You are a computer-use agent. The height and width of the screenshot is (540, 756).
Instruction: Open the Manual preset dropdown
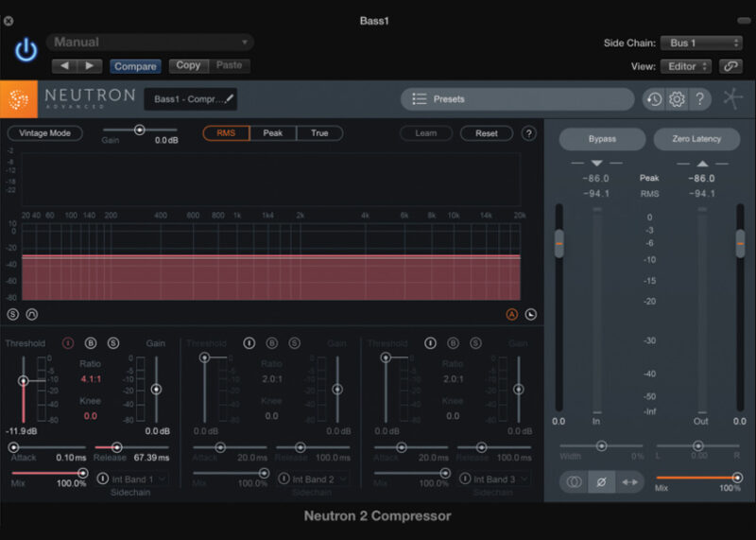(150, 42)
